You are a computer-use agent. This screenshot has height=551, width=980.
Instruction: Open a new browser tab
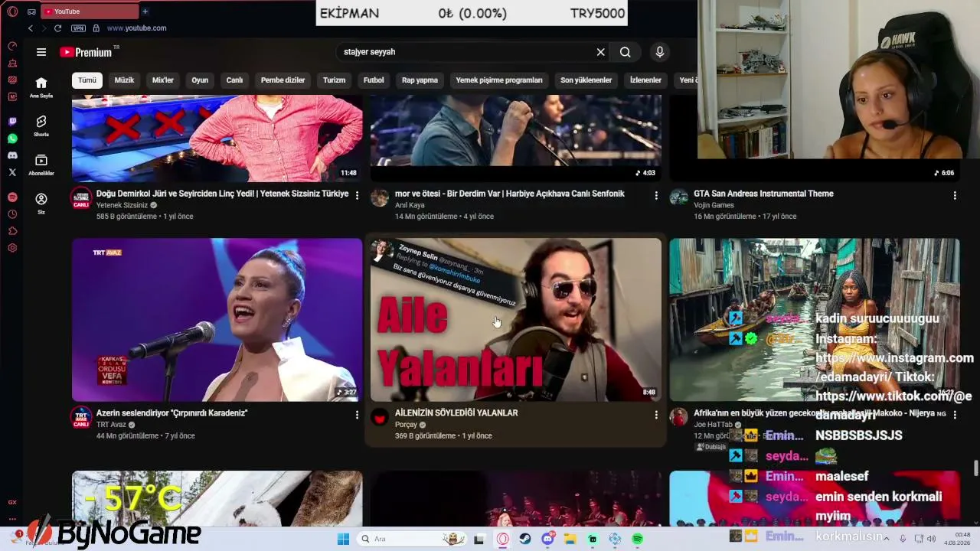tap(145, 11)
